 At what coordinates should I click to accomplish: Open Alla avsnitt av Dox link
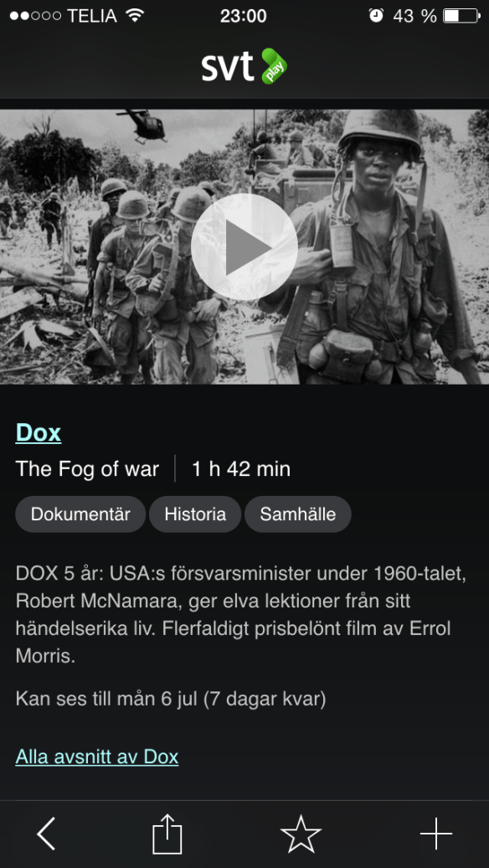pos(97,757)
